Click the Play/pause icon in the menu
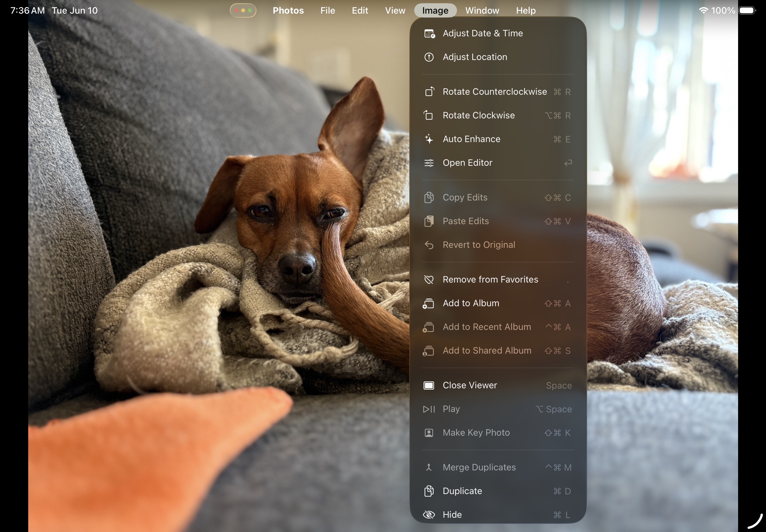The image size is (766, 532). pyautogui.click(x=429, y=409)
